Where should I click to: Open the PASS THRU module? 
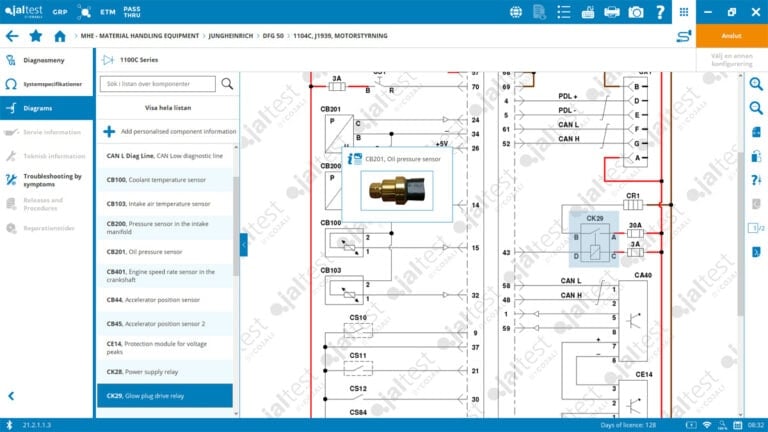click(x=132, y=12)
